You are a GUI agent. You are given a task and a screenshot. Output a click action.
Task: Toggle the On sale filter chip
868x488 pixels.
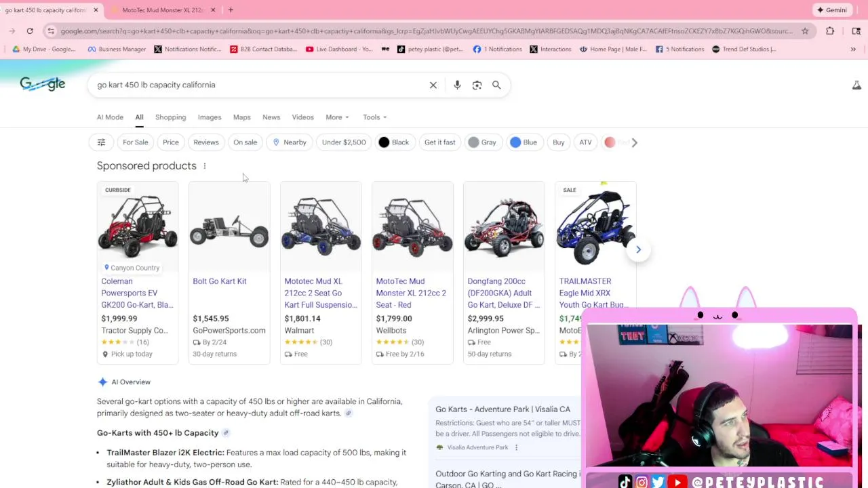pos(245,142)
